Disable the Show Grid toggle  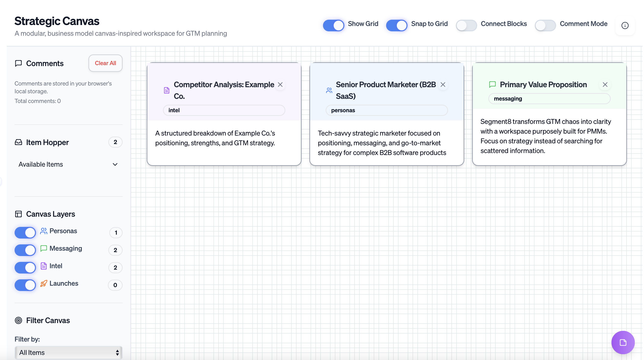point(333,25)
